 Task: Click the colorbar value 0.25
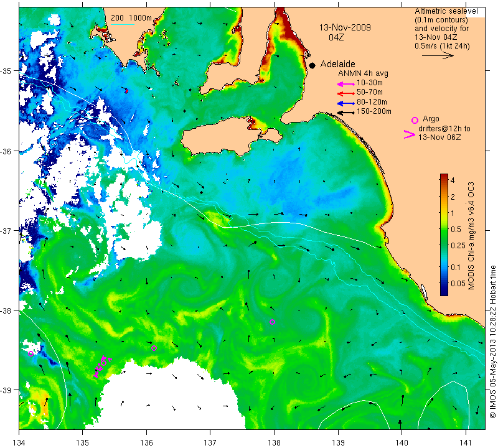[458, 245]
